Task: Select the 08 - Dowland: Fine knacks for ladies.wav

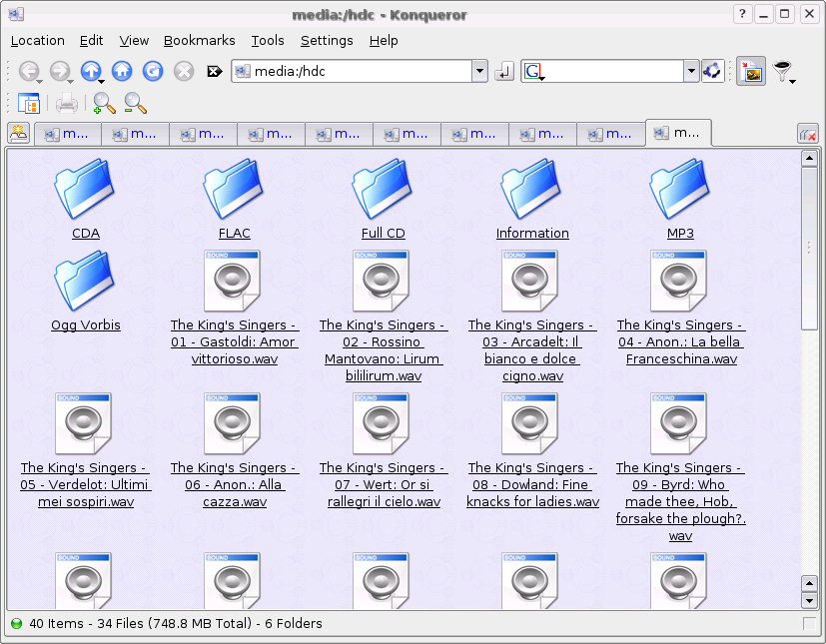Action: (x=532, y=450)
